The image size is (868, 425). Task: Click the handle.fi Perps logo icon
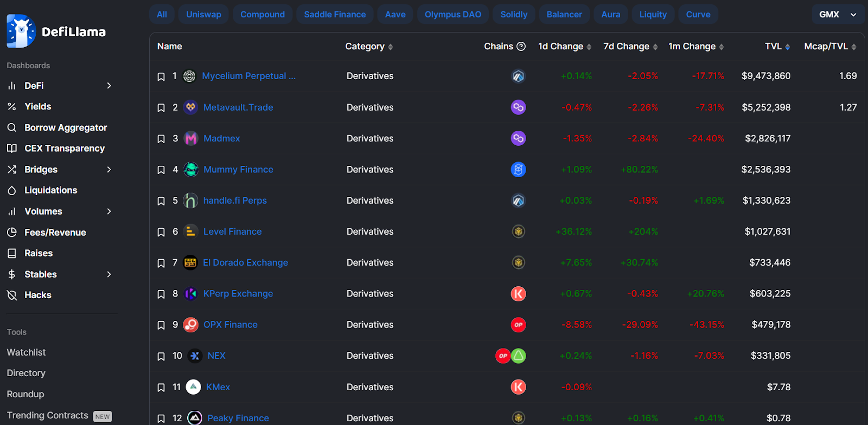[190, 201]
